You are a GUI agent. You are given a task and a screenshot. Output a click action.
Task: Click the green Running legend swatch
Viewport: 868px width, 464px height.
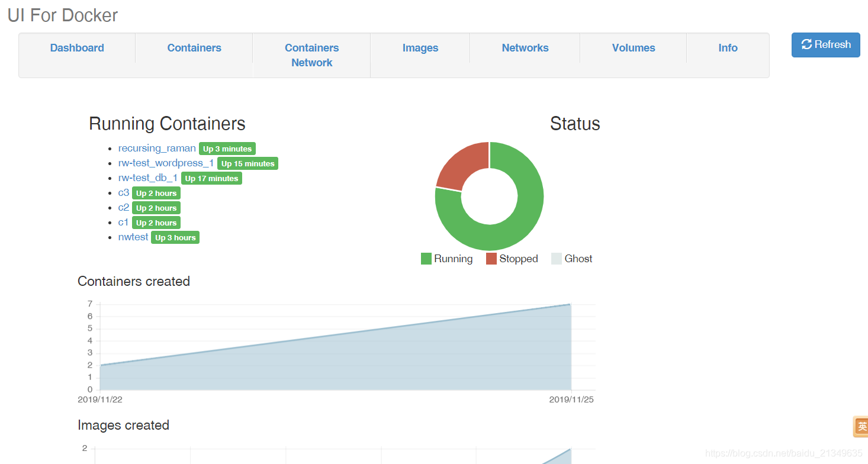coord(426,259)
